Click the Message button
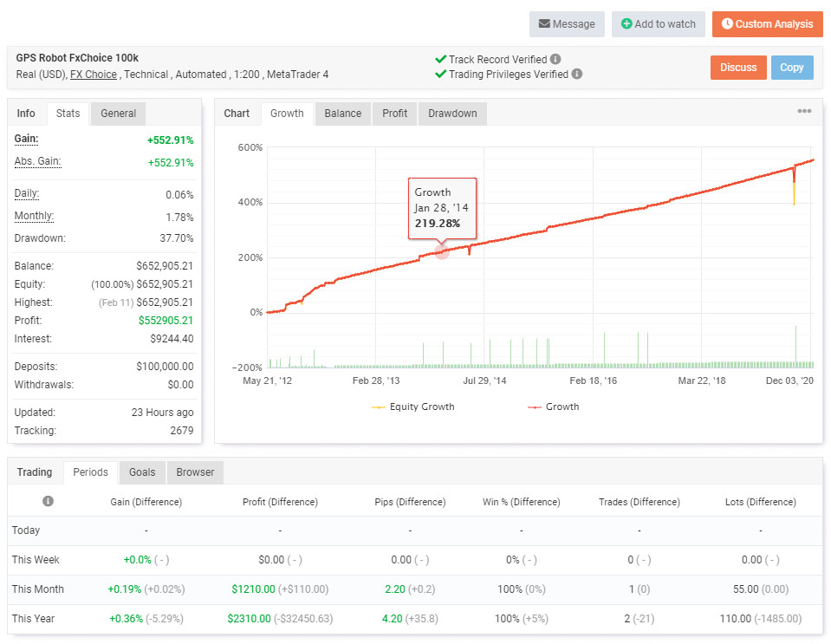Screen dimensions: 831x644 [567, 24]
